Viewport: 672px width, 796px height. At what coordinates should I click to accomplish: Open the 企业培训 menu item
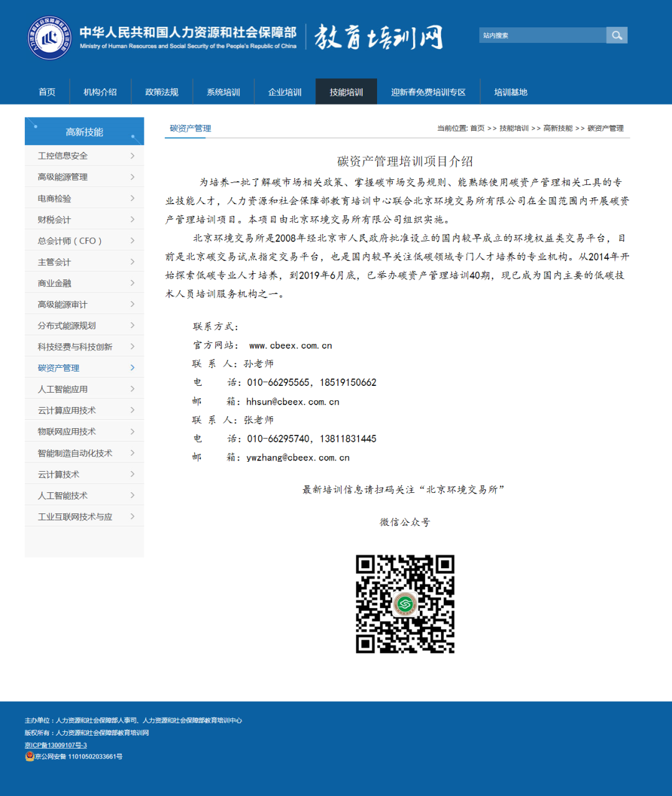(284, 91)
